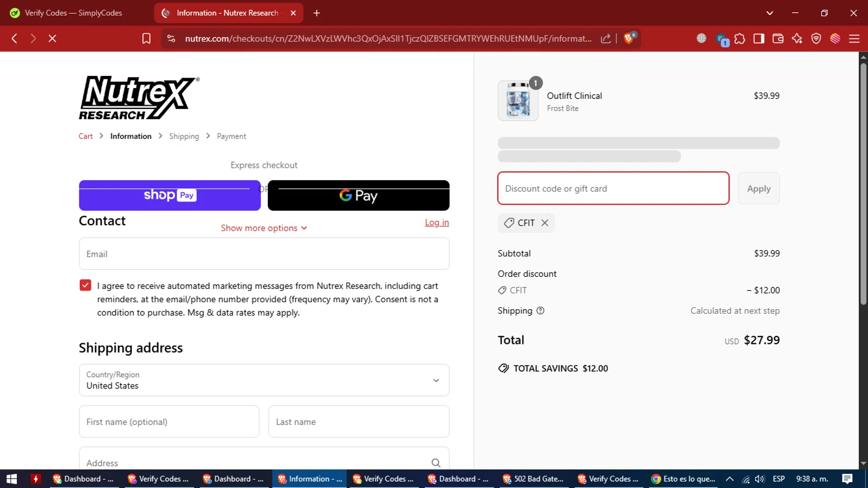
Task: Stop page loading with the X icon
Action: [52, 38]
